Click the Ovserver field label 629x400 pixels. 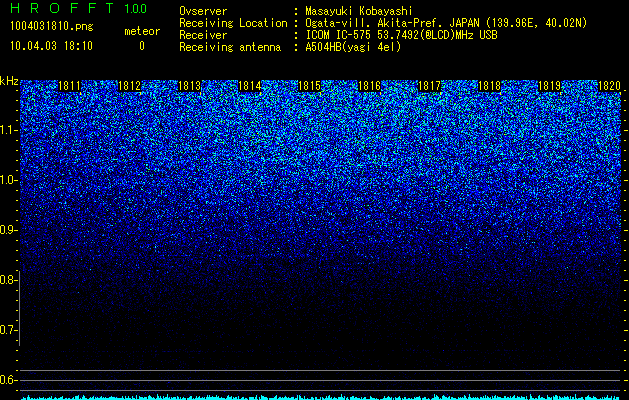click(203, 12)
